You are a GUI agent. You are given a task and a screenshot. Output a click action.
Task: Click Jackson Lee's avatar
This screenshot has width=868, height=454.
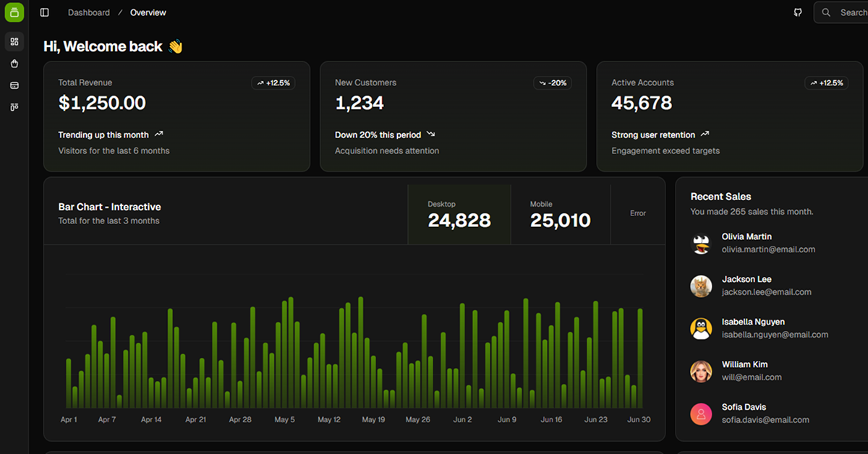(701, 286)
